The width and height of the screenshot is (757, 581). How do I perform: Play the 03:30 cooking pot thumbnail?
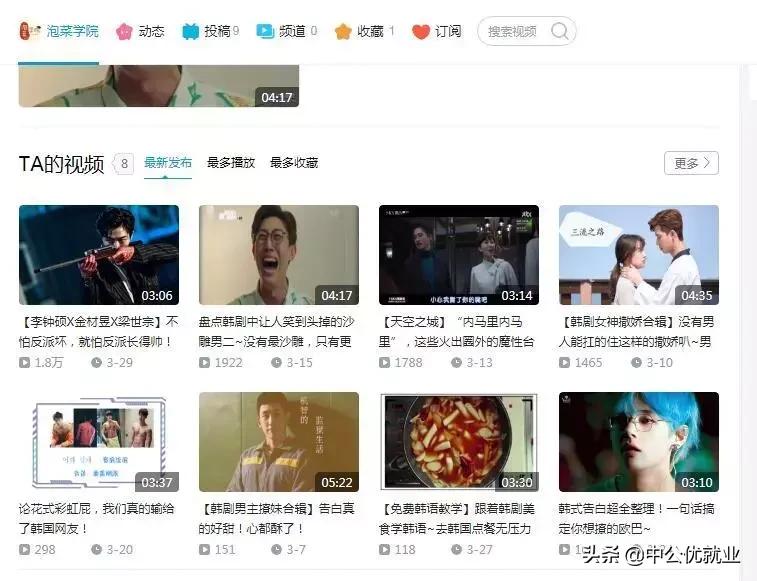[x=459, y=442]
